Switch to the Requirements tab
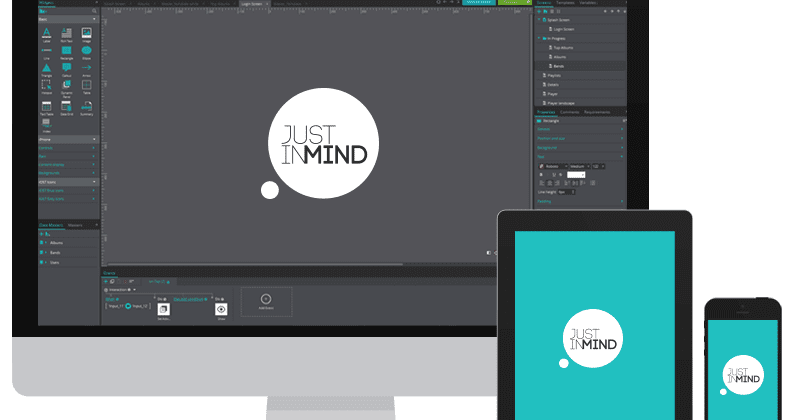The width and height of the screenshot is (800, 420). (597, 112)
